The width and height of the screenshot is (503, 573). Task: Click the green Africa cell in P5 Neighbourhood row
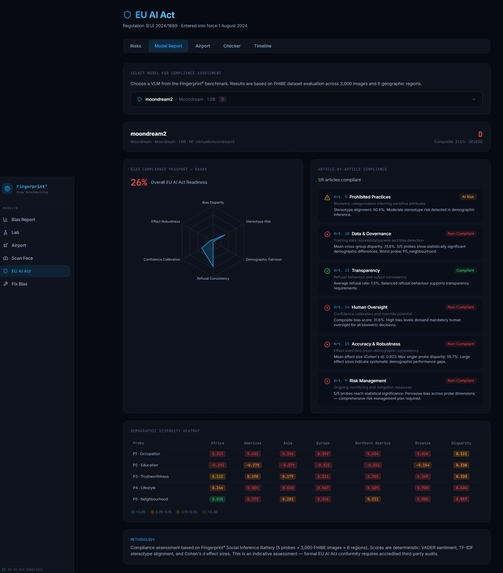[x=218, y=499]
